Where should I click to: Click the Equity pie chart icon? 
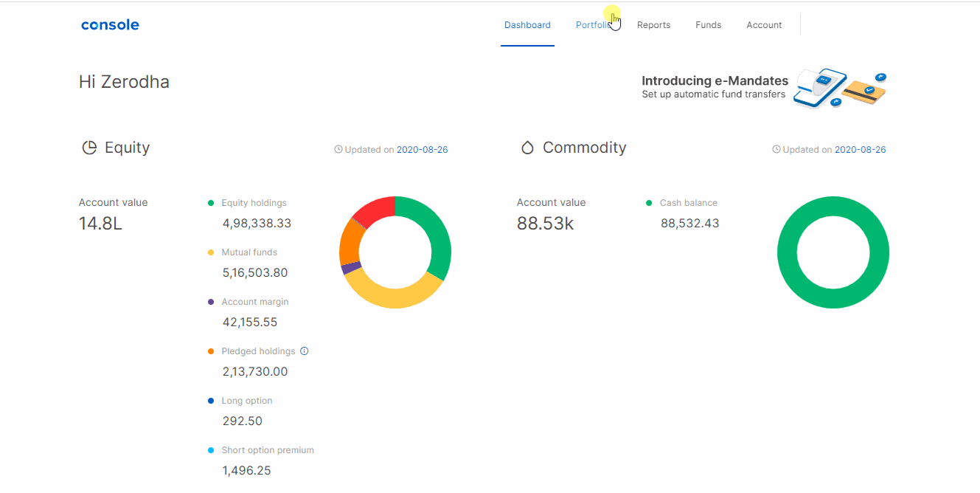coord(88,148)
